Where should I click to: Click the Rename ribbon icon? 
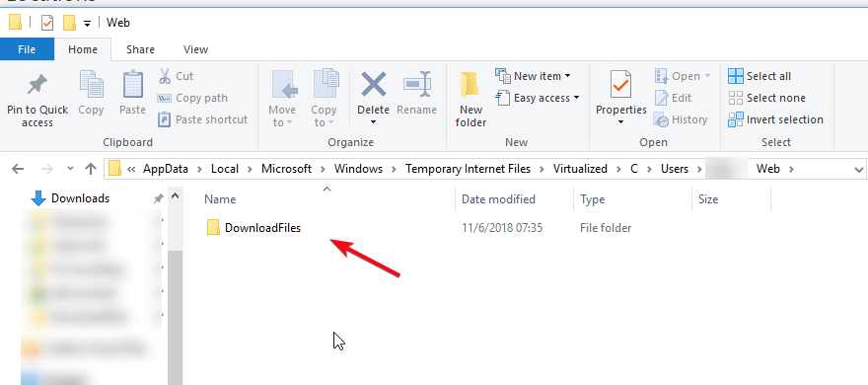tap(417, 85)
